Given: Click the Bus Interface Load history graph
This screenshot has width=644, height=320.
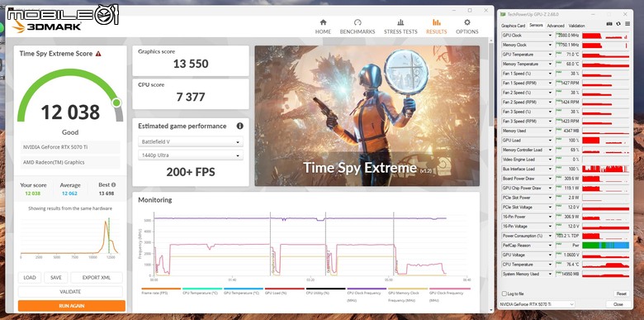Looking at the screenshot, I should [605, 169].
